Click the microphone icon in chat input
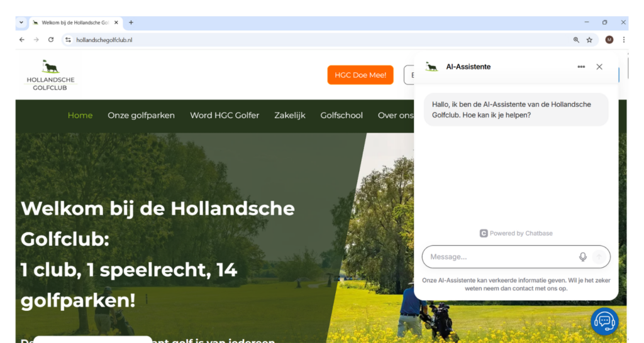The height and width of the screenshot is (343, 644). (582, 257)
